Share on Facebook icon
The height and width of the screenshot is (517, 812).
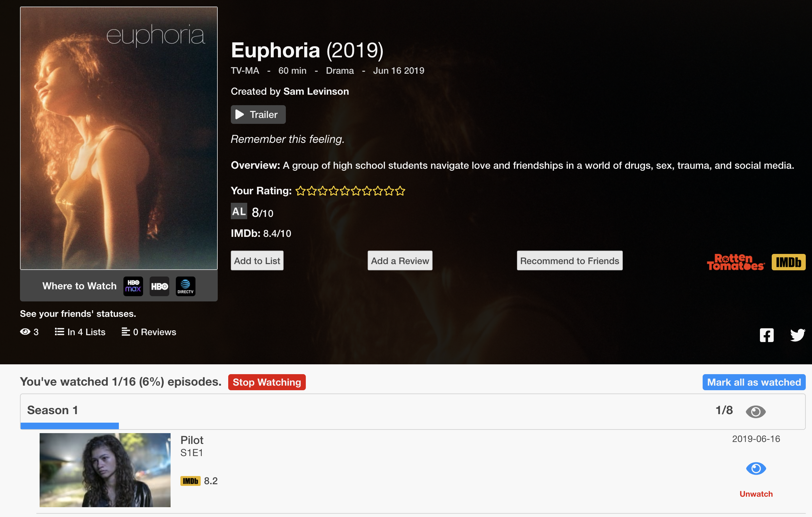click(x=766, y=335)
